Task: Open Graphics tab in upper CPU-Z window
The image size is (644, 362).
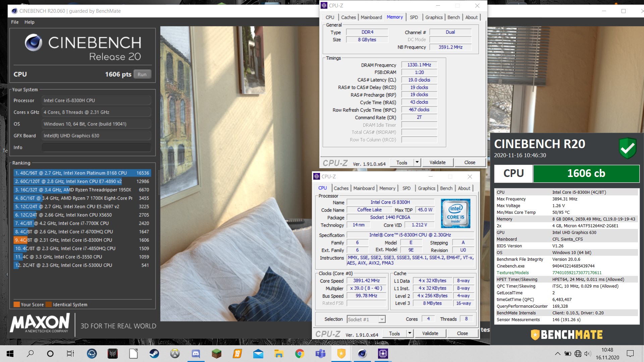Action: pyautogui.click(x=434, y=17)
